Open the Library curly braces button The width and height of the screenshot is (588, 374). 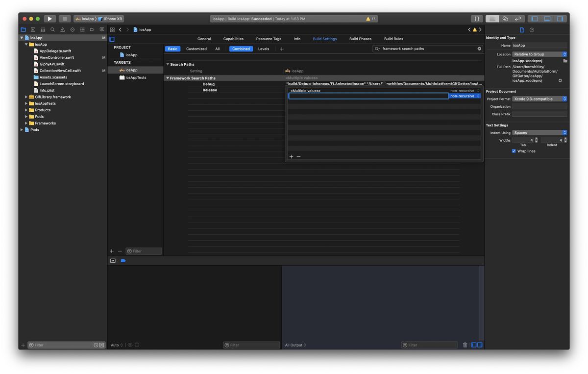click(477, 19)
